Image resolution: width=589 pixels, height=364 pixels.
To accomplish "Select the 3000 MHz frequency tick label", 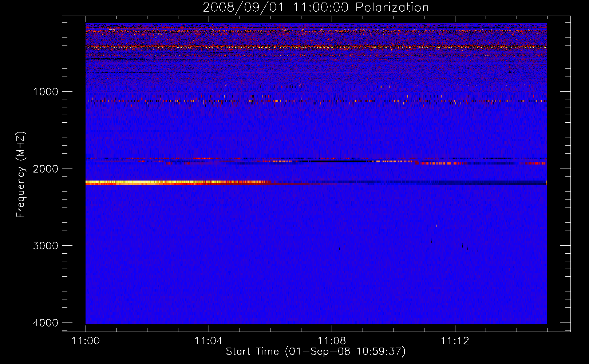I will 46,246.
